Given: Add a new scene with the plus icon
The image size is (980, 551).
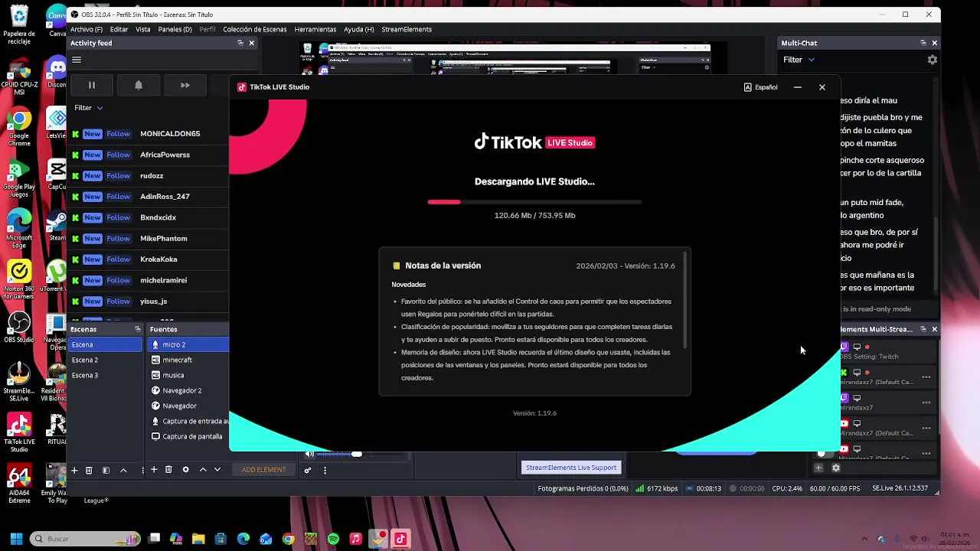Looking at the screenshot, I should tap(74, 470).
